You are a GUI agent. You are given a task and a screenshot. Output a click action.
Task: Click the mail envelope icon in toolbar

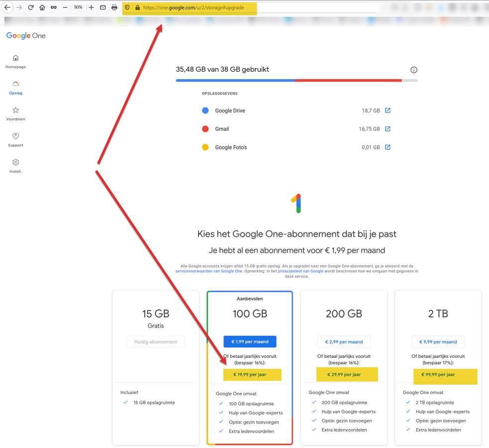tap(103, 7)
